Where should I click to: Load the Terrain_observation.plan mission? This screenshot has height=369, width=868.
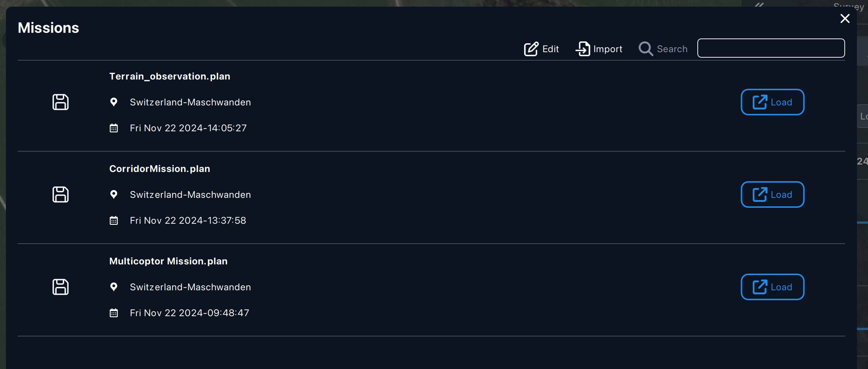click(772, 102)
